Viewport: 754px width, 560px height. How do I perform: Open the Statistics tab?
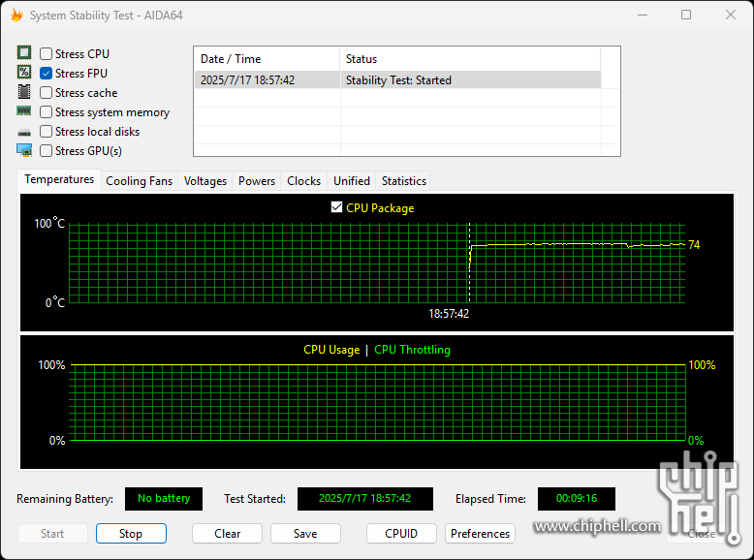click(x=404, y=181)
